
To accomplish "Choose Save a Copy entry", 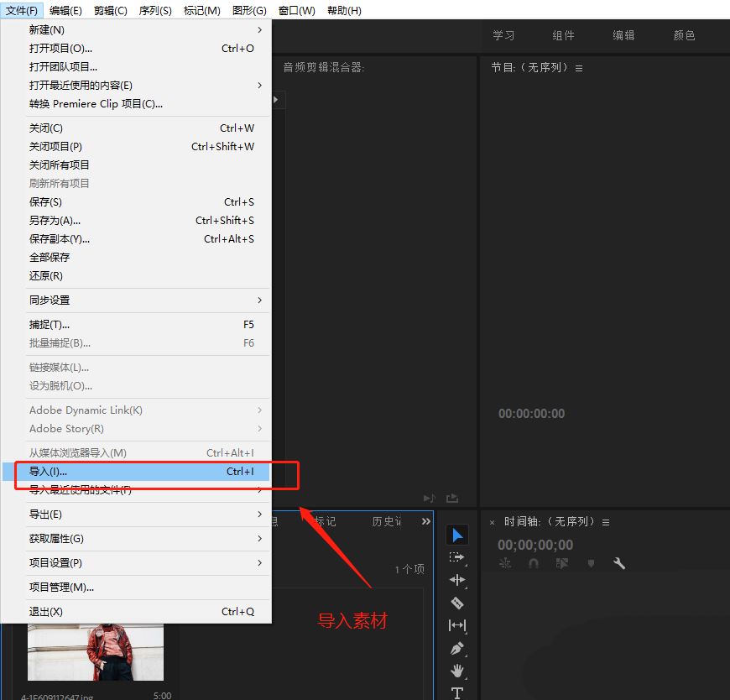I will click(x=136, y=239).
